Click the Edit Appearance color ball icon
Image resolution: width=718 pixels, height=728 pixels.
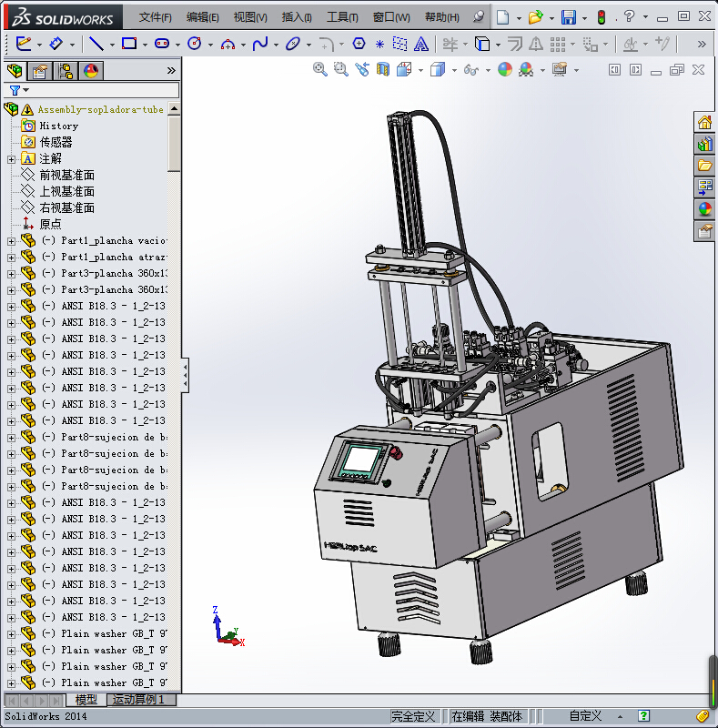(x=504, y=69)
